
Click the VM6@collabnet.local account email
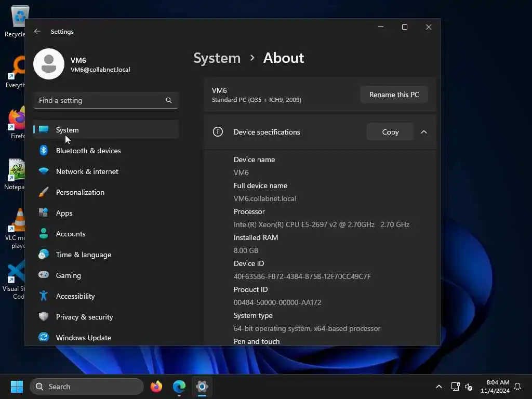click(100, 70)
